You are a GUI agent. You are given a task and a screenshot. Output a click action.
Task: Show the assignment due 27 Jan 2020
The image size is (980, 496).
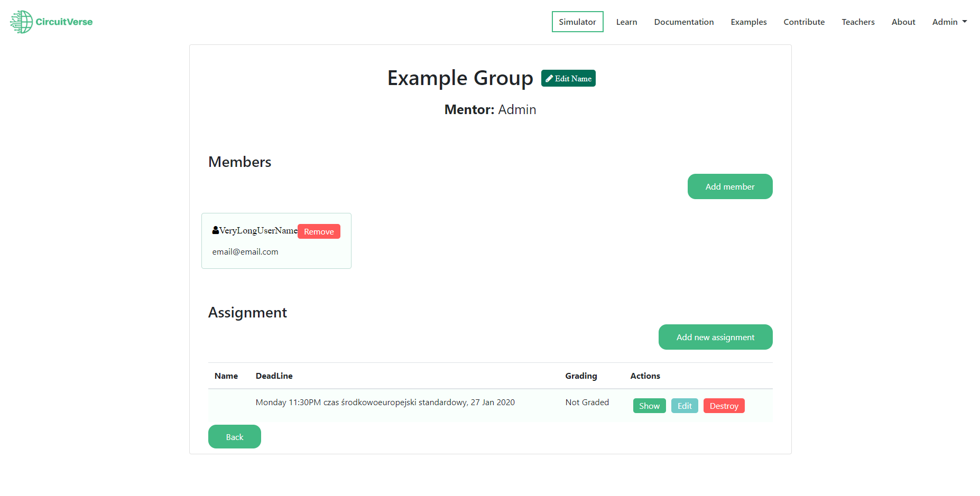point(649,406)
